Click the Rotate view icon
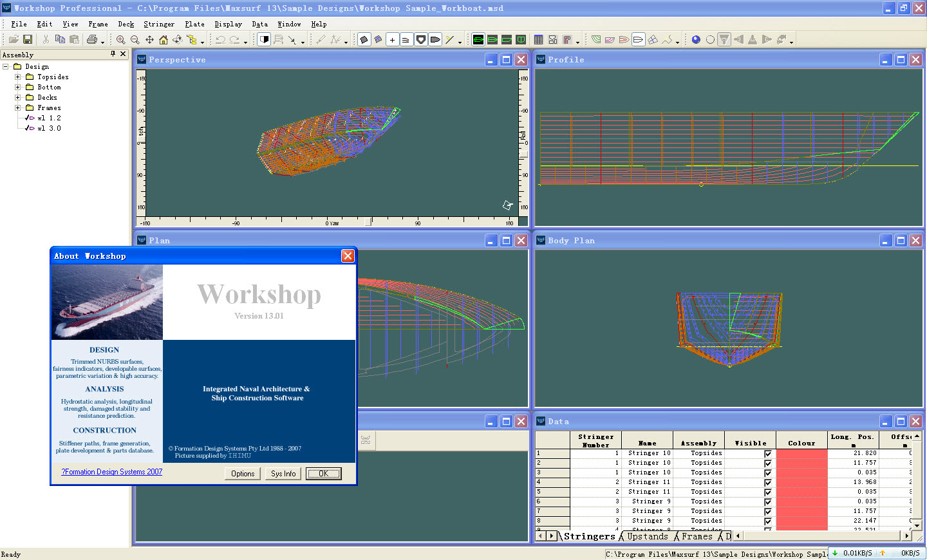This screenshot has width=927, height=560. pyautogui.click(x=178, y=40)
